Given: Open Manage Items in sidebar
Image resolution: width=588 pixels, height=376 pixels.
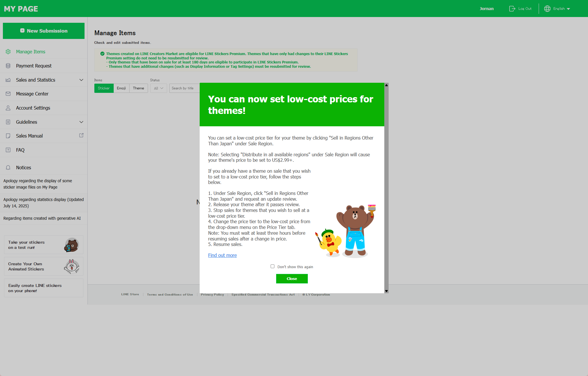Looking at the screenshot, I should click(44, 52).
